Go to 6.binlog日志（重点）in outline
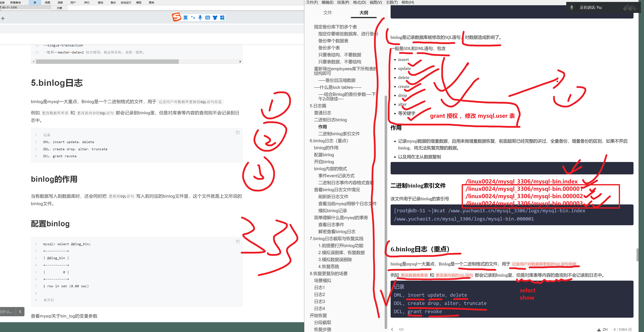The height and width of the screenshot is (332, 644). click(x=329, y=141)
